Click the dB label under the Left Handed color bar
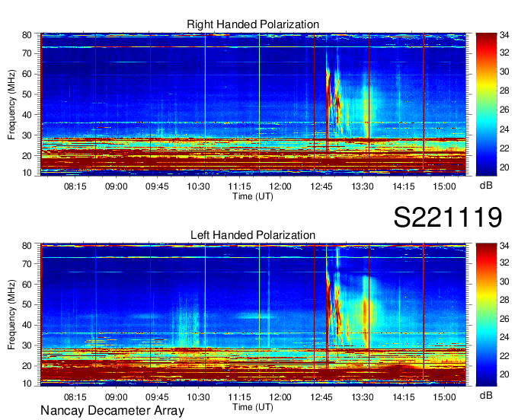This screenshot has width=518, height=420. coord(486,395)
